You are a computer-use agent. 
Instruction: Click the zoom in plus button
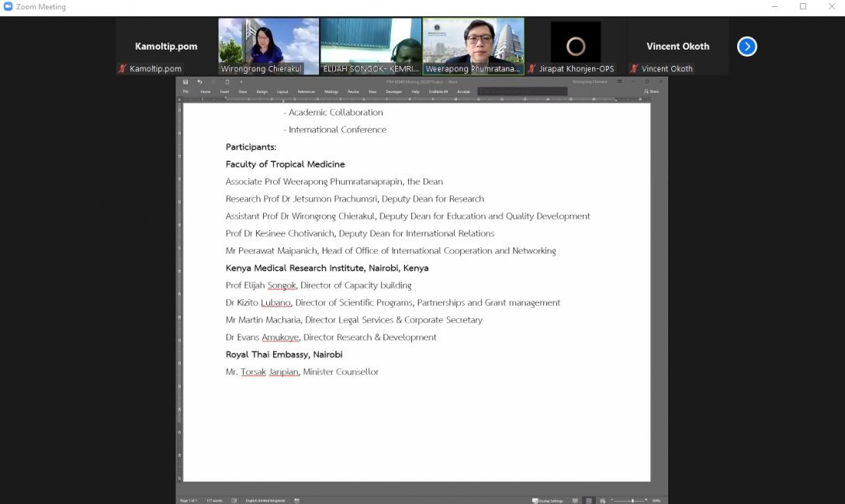[646, 500]
